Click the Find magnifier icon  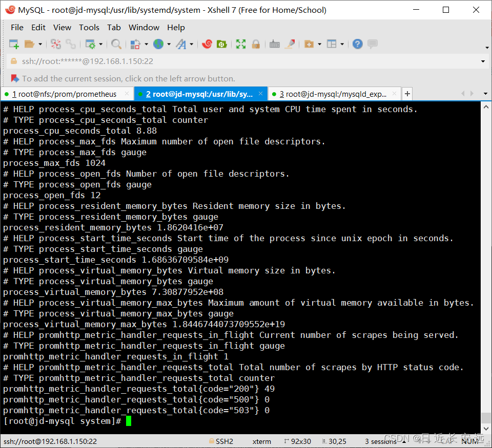[116, 44]
